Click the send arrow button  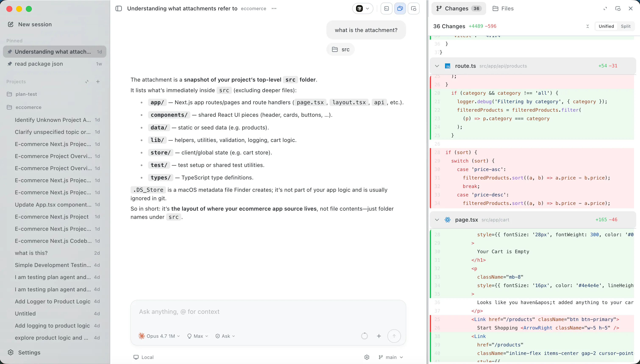pos(394,336)
